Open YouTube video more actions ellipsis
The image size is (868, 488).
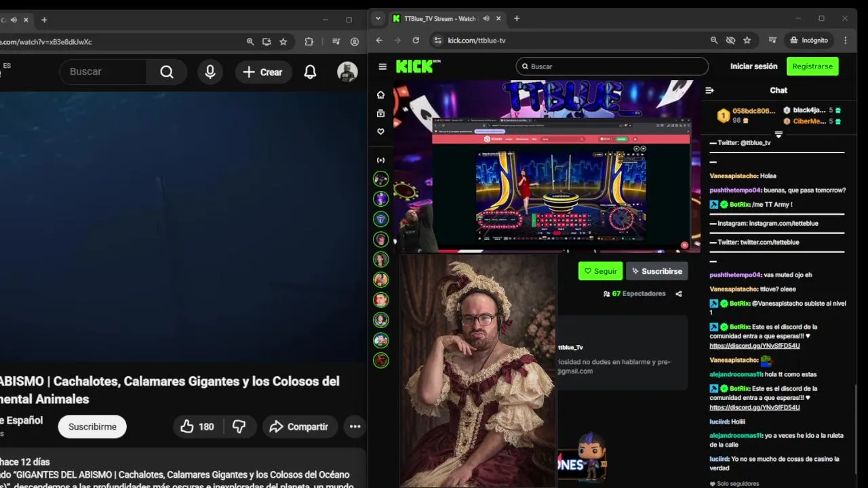pyautogui.click(x=355, y=426)
